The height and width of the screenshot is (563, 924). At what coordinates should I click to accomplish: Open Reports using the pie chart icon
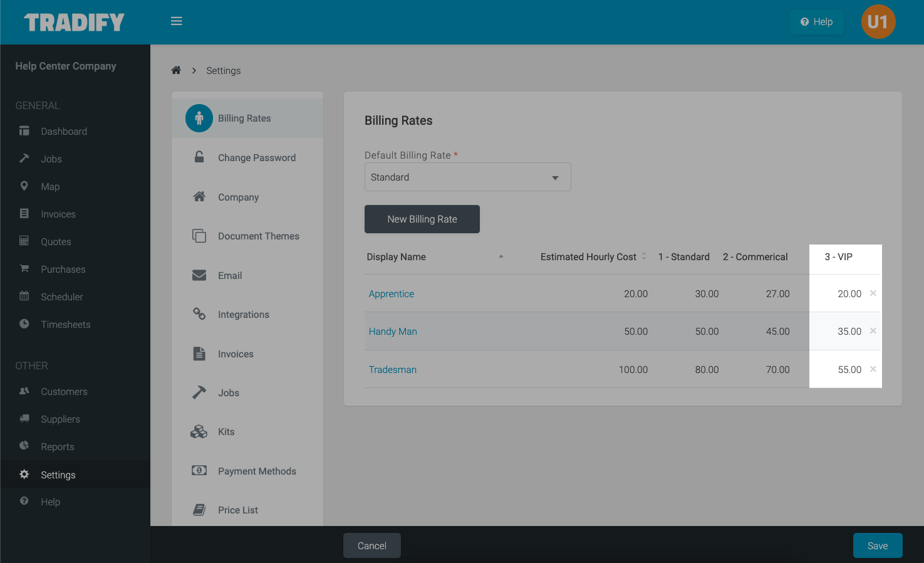(x=24, y=446)
